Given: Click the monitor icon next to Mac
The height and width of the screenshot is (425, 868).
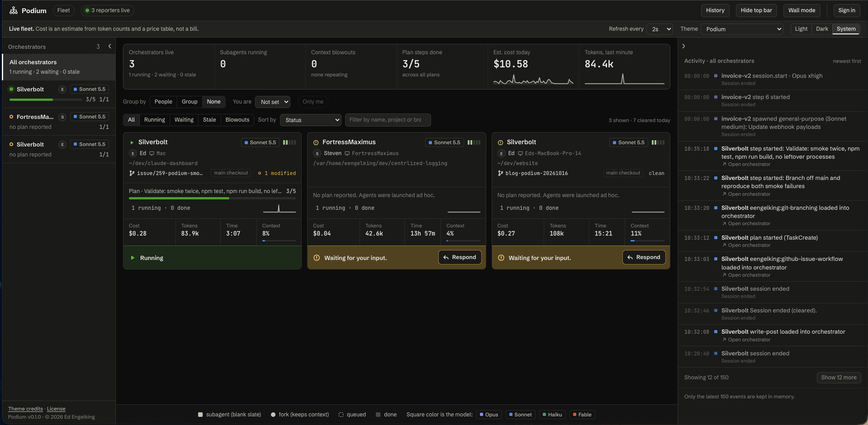Looking at the screenshot, I should pyautogui.click(x=152, y=154).
